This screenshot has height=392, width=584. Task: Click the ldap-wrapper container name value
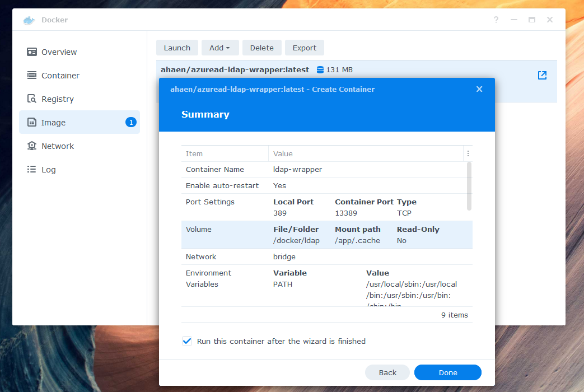click(297, 170)
